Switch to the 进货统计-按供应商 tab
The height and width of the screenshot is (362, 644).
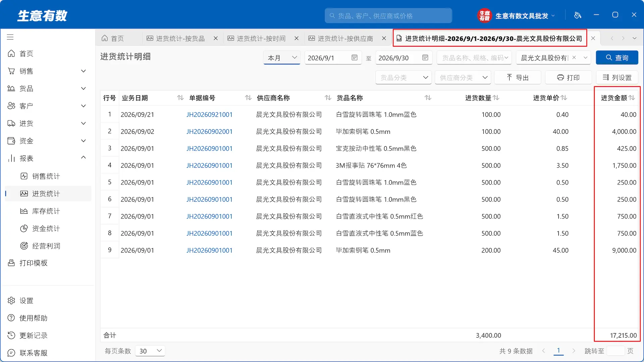pos(345,39)
